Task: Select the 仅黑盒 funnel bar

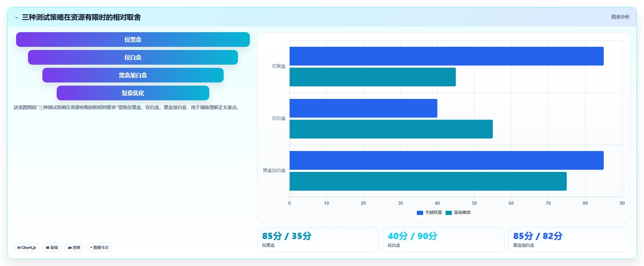Action: [133, 39]
